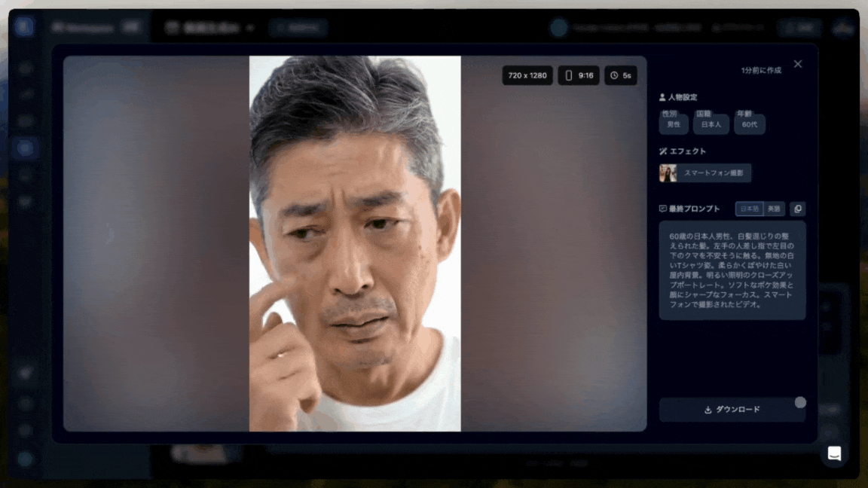Click the 5s duration badge

click(620, 75)
